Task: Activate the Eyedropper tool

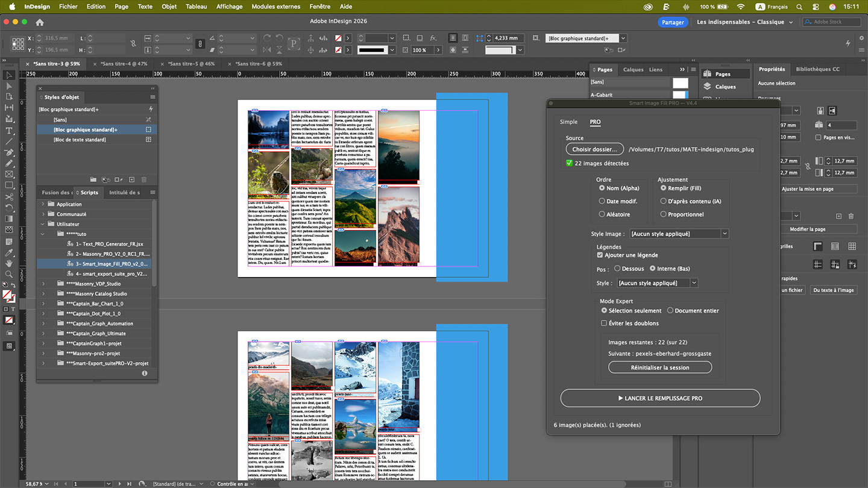Action: 9,252
